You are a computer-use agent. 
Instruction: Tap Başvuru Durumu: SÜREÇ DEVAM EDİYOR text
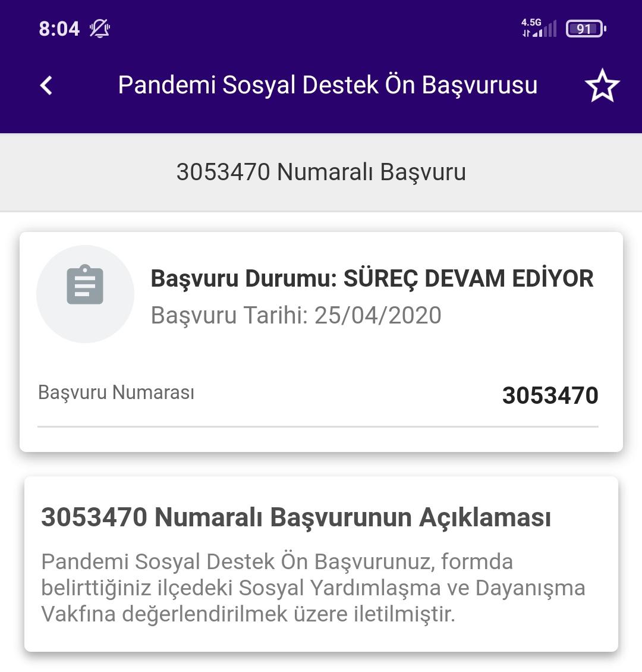372,278
